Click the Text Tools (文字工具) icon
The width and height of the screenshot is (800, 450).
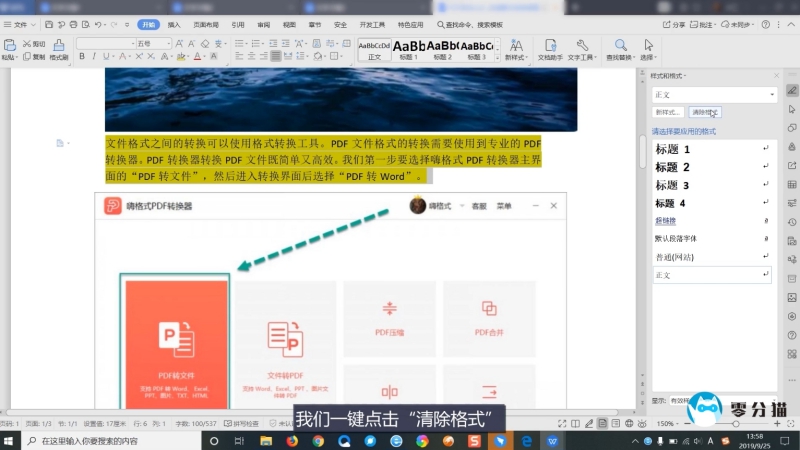click(581, 49)
